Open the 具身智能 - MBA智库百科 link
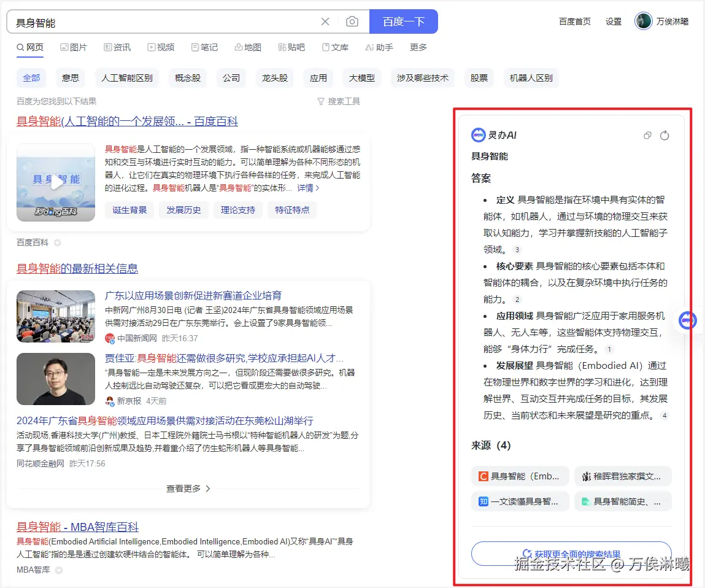Image resolution: width=705 pixels, height=588 pixels. click(78, 527)
